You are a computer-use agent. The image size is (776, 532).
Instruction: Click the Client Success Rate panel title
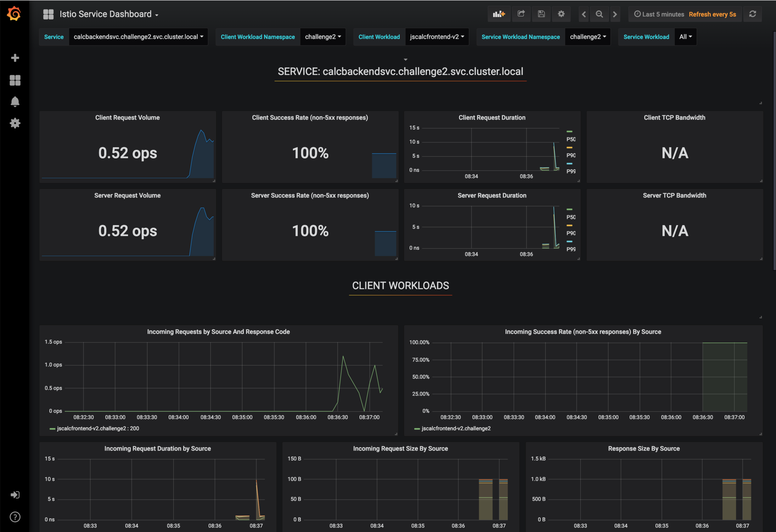pyautogui.click(x=310, y=118)
